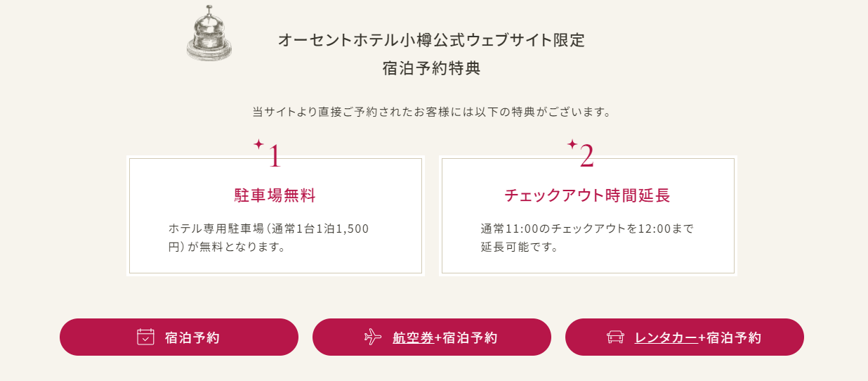Open the レンタカー underlined link
The height and width of the screenshot is (381, 868).
tap(666, 338)
